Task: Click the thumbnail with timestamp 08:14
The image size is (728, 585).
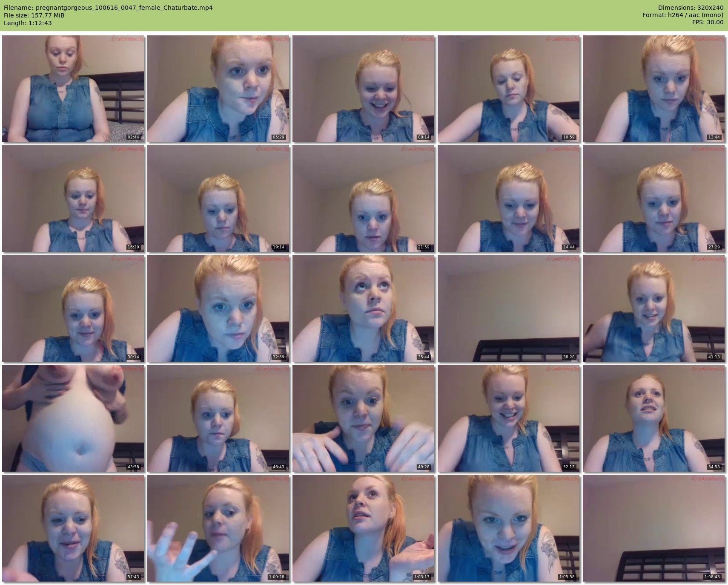Action: tap(364, 89)
